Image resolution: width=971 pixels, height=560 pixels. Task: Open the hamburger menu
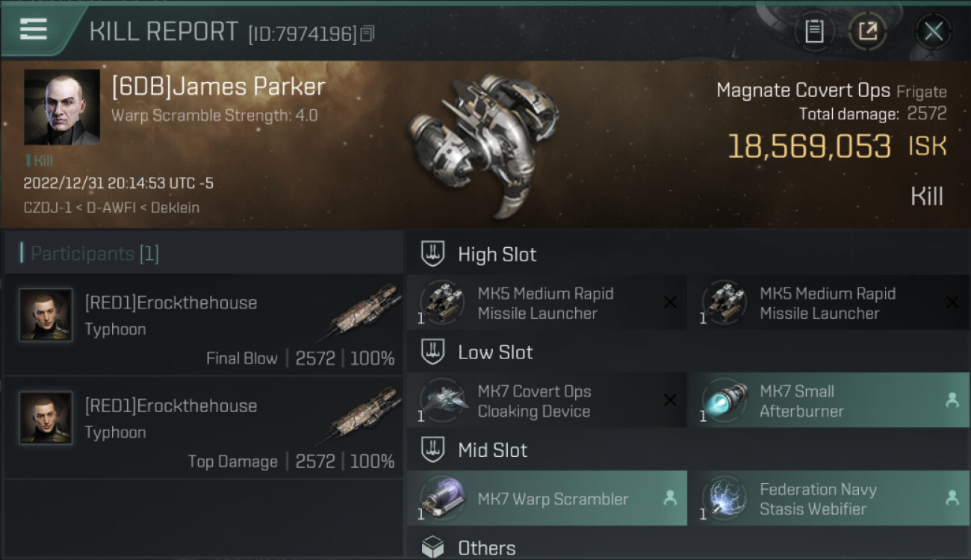[34, 30]
